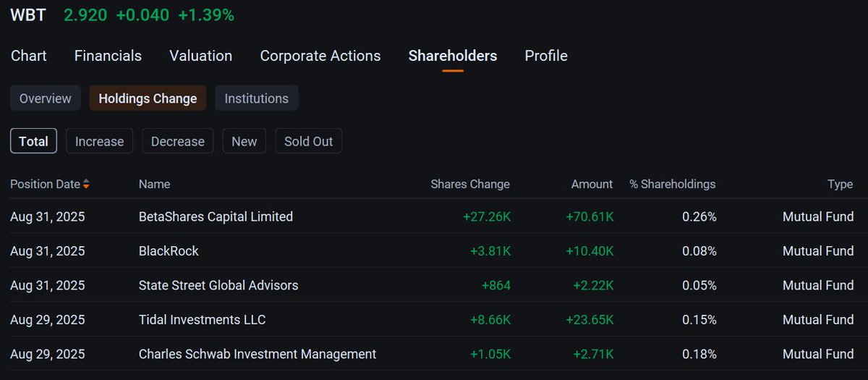The width and height of the screenshot is (868, 380).
Task: Click Mutual Fund type in BetaShares row
Action: tap(818, 216)
